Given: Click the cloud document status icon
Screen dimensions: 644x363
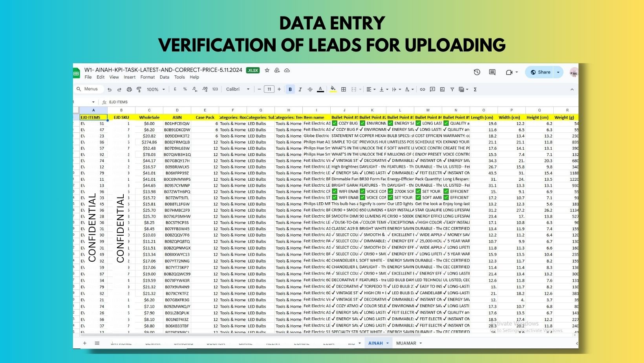Looking at the screenshot, I should 287,70.
